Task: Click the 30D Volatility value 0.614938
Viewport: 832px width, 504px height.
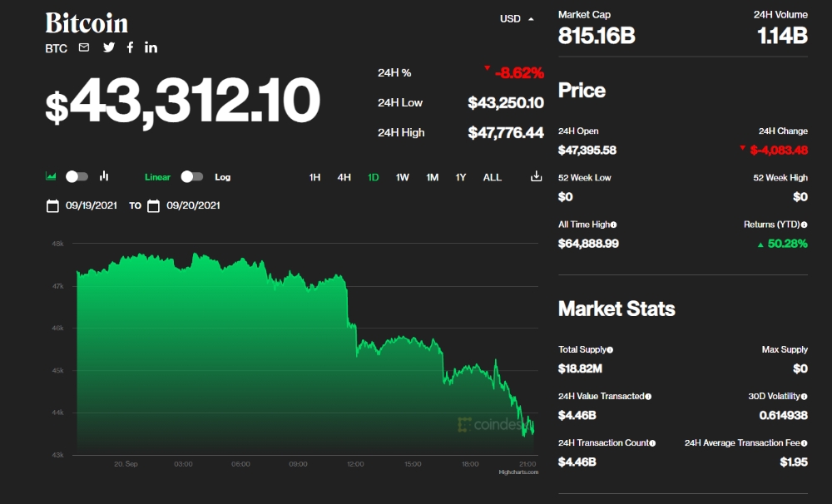Action: tap(783, 415)
